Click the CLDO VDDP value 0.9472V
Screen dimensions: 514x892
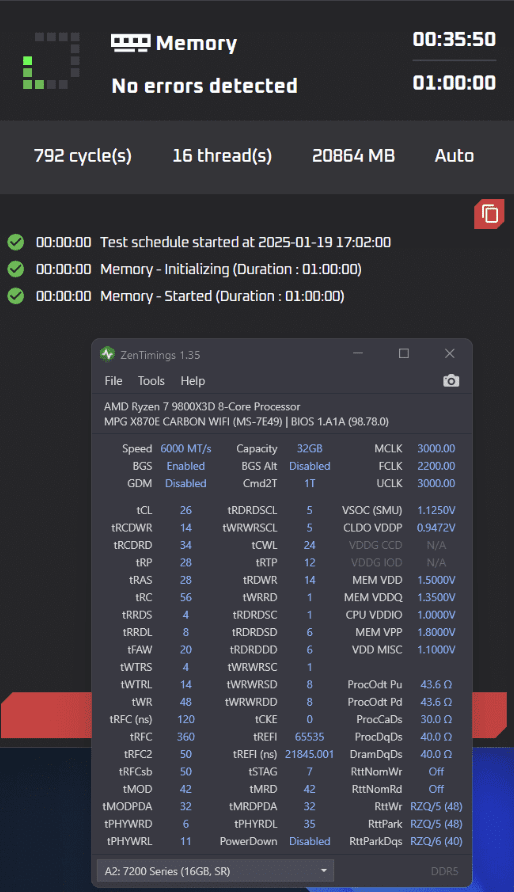click(x=436, y=528)
